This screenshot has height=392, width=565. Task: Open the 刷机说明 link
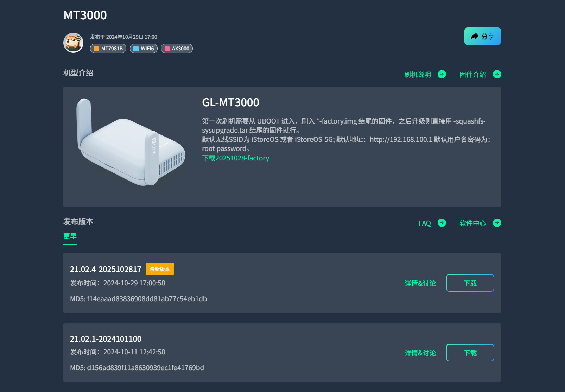417,75
